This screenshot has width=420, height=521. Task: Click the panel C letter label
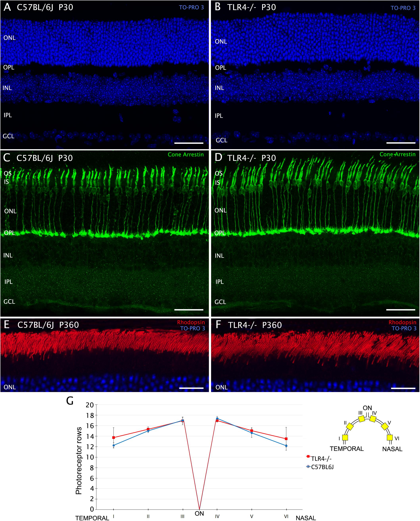(x=7, y=158)
